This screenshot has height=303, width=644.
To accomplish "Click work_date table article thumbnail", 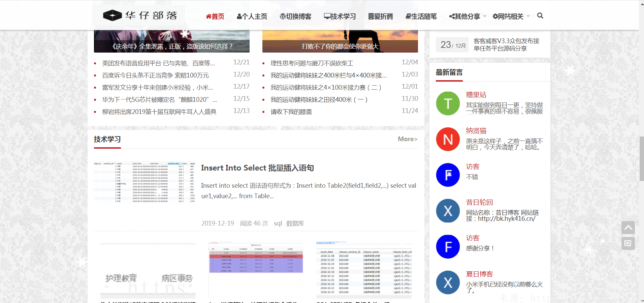I will point(364,270).
